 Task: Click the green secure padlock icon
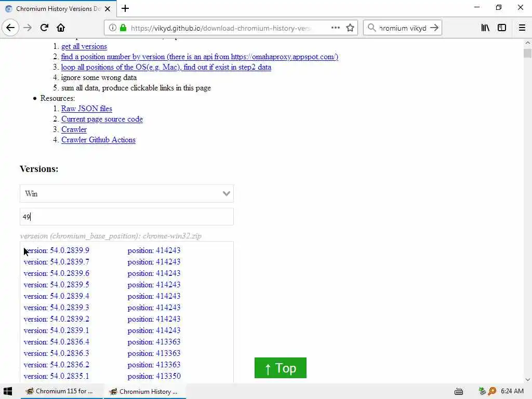(123, 28)
